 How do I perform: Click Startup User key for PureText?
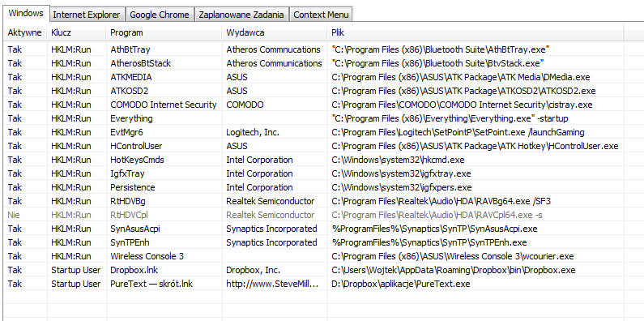click(75, 284)
